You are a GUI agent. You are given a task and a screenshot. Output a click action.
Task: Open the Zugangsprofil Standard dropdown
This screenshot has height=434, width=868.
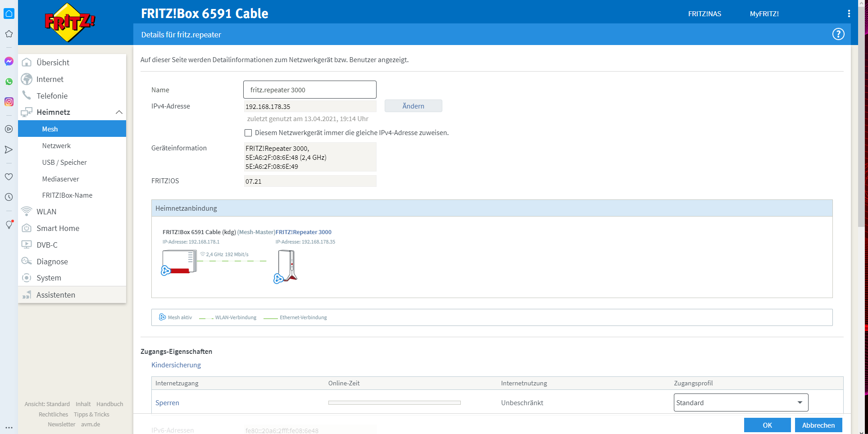pos(741,402)
